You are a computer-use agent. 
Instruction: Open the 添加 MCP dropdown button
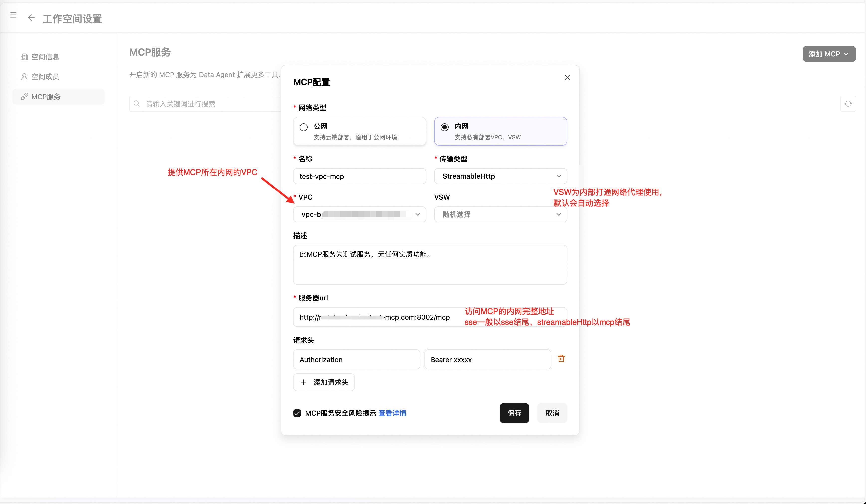coord(829,54)
